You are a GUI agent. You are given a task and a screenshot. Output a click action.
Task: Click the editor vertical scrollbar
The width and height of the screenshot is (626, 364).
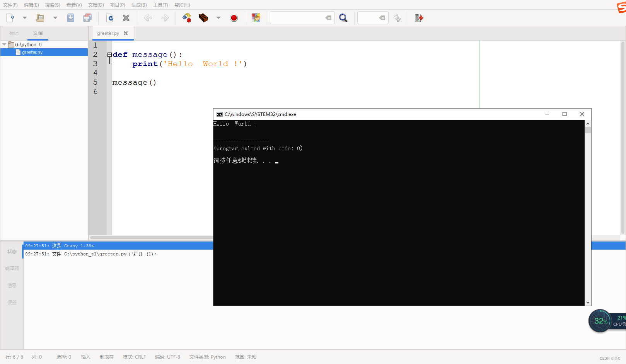(x=623, y=138)
